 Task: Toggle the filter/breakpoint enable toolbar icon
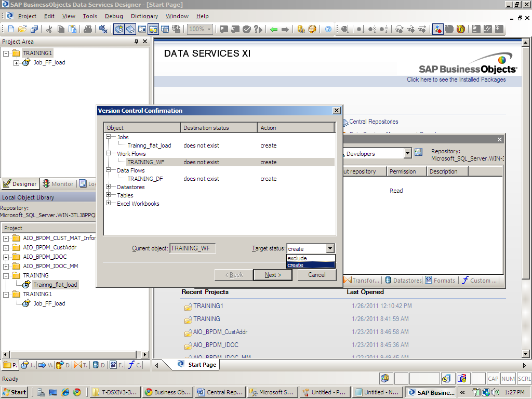437,29
